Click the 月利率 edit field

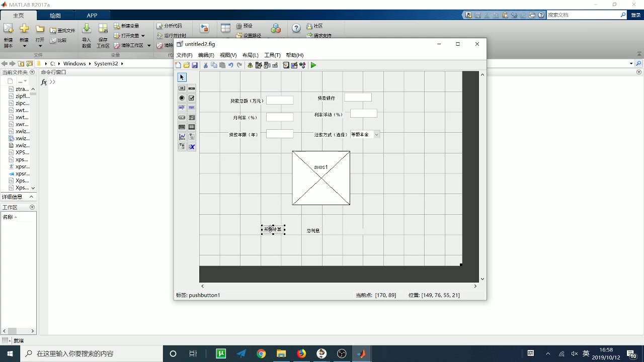pos(280,117)
